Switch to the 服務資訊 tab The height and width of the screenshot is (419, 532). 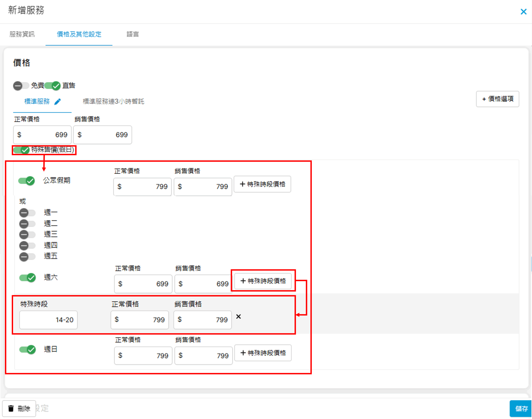click(x=22, y=34)
